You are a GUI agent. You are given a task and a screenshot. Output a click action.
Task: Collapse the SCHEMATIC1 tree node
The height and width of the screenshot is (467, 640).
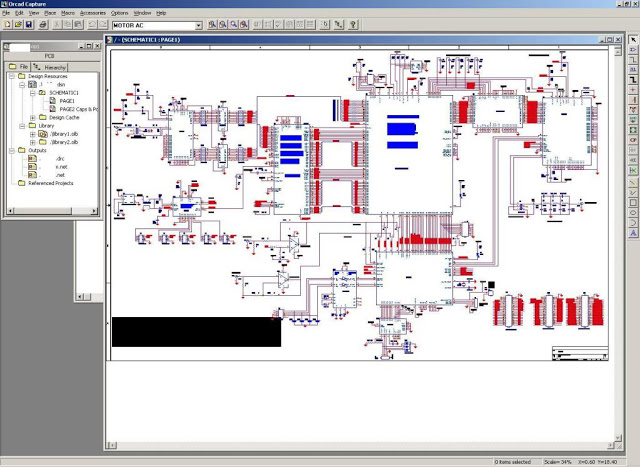pos(31,93)
